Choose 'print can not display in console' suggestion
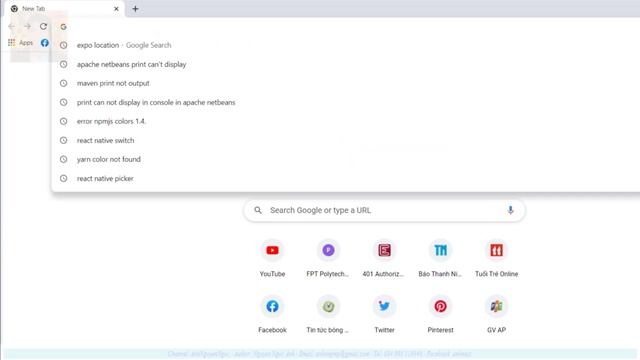The height and width of the screenshot is (360, 640). [345, 102]
